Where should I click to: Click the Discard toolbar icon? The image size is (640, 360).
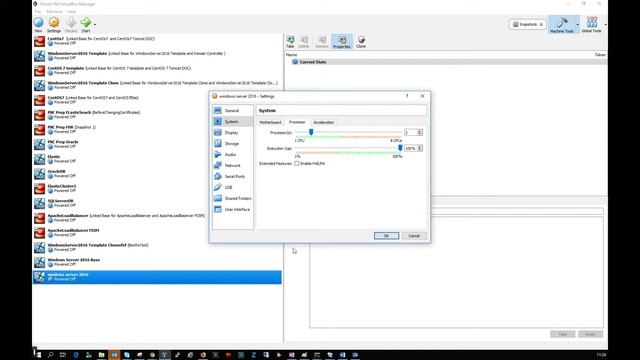[71, 24]
